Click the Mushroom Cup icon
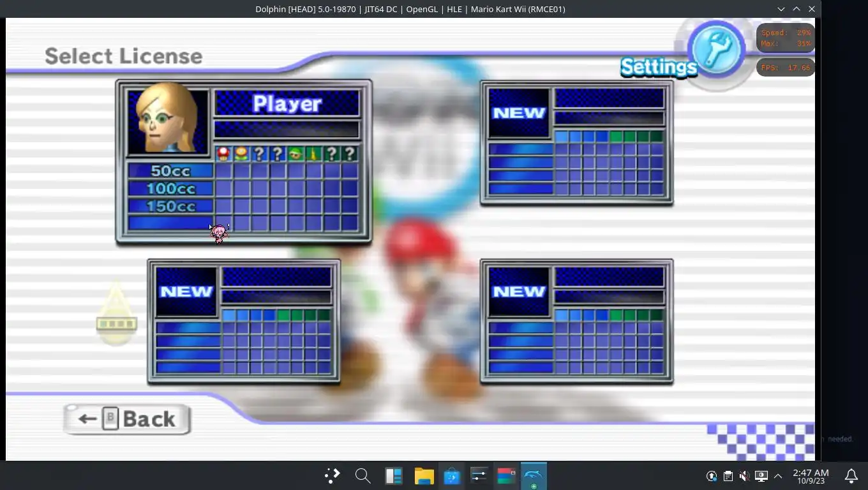868x490 pixels. 223,154
